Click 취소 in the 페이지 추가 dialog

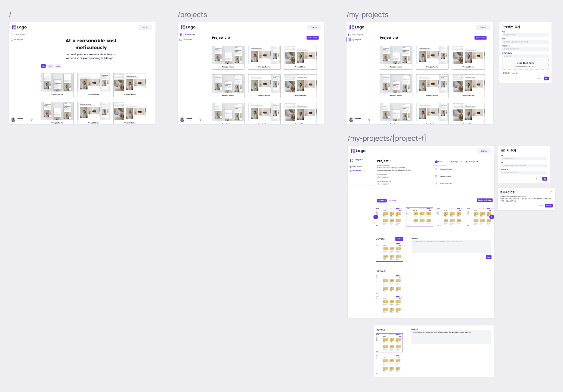(x=537, y=179)
